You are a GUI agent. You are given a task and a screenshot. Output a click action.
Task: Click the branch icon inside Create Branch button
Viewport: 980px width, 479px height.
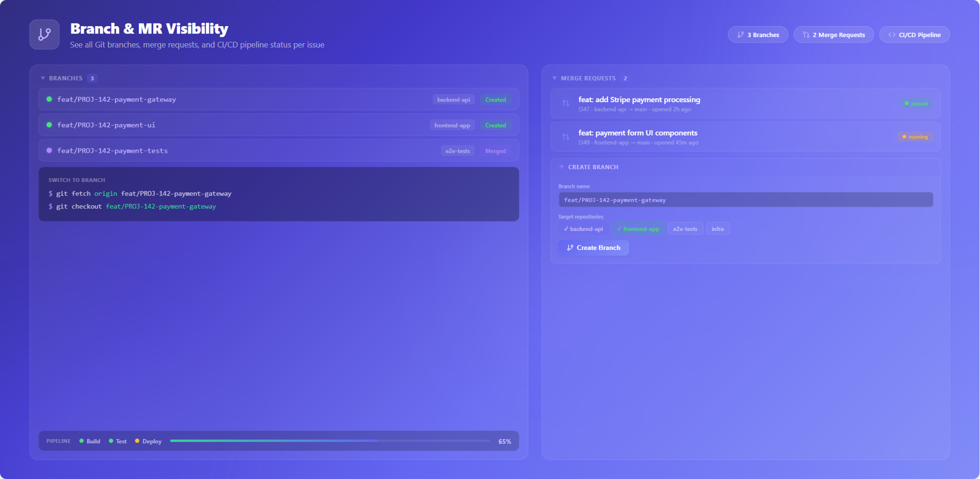[x=570, y=247]
